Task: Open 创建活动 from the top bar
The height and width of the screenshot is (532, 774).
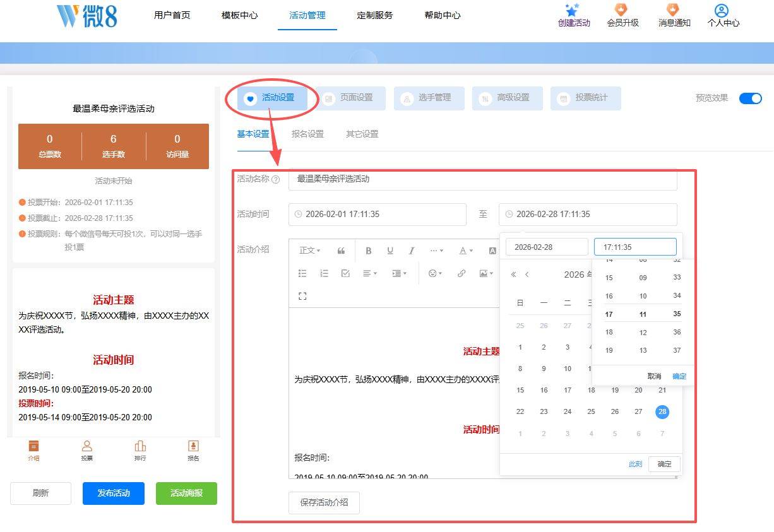Action: [573, 16]
